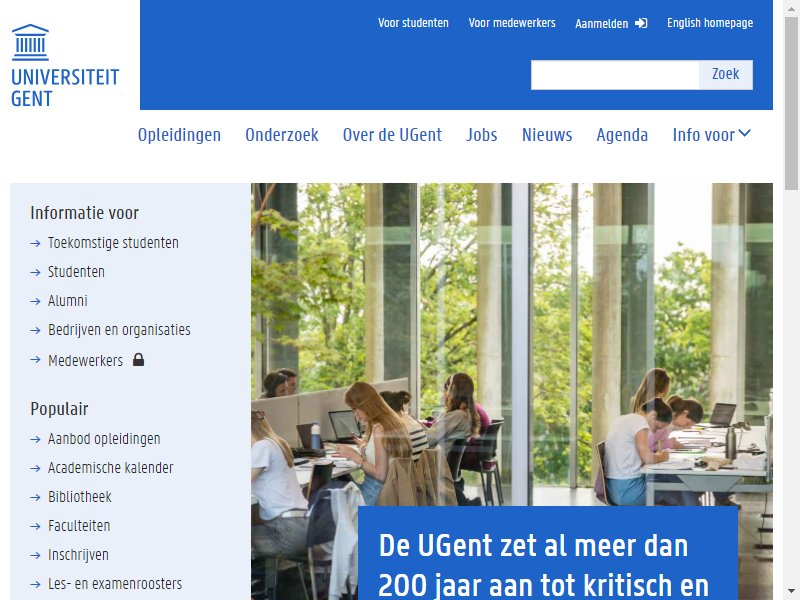800x600 pixels.
Task: Open Bedrijven en organisaties link
Action: (x=119, y=330)
